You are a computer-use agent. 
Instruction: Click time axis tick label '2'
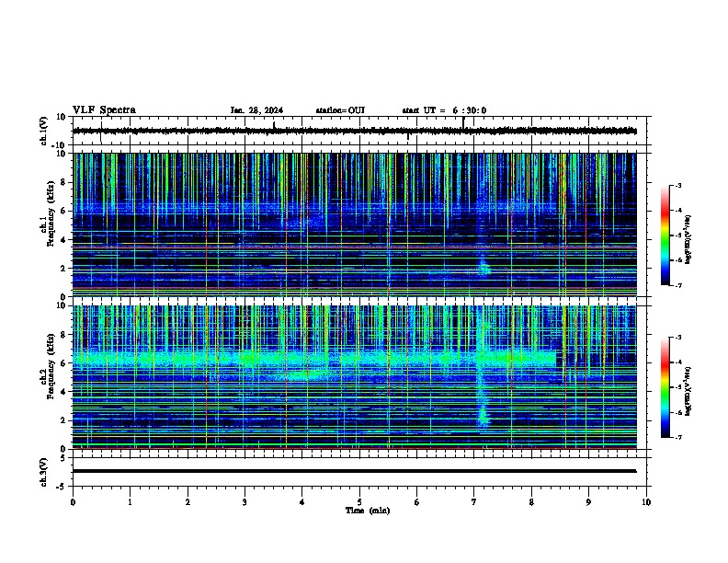click(188, 502)
